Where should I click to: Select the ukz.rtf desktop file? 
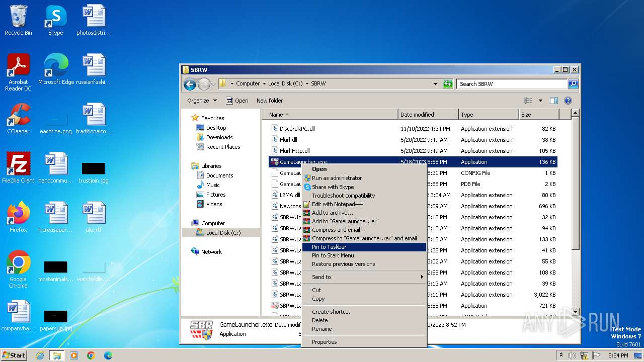pos(94,217)
